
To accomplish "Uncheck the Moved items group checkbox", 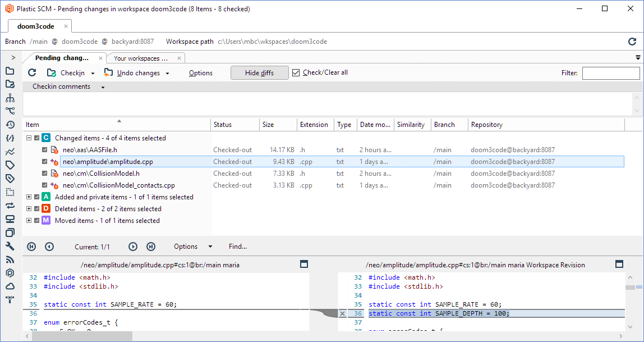I will pos(37,221).
